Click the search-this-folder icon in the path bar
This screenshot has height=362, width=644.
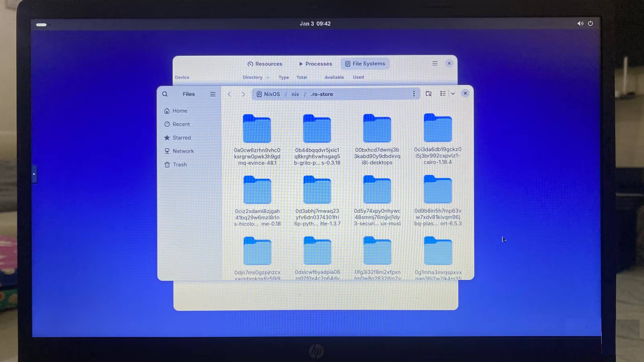click(x=428, y=94)
